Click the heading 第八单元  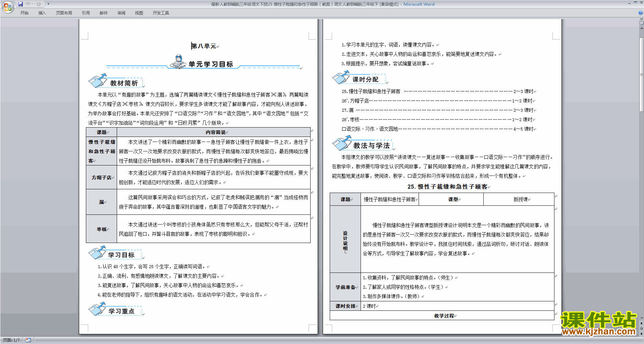pos(204,46)
